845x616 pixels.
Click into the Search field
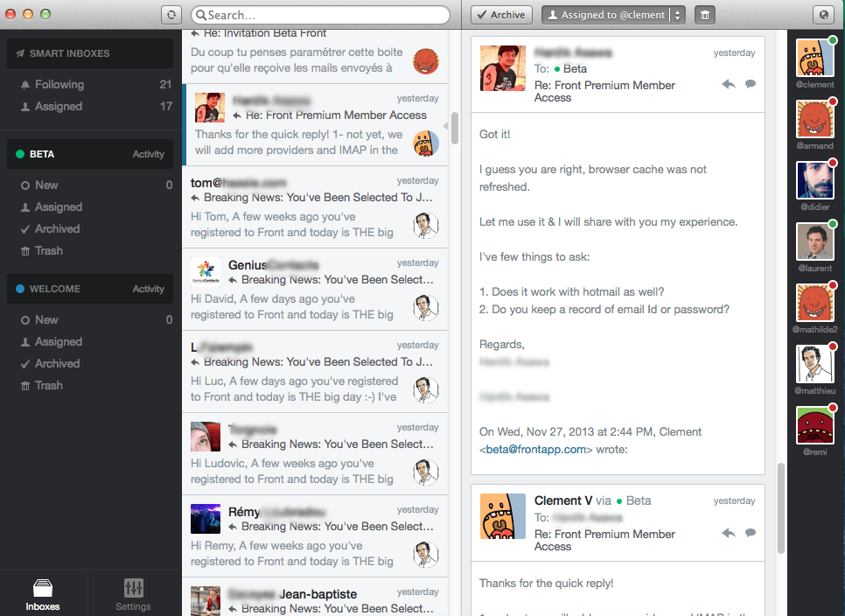click(x=321, y=15)
